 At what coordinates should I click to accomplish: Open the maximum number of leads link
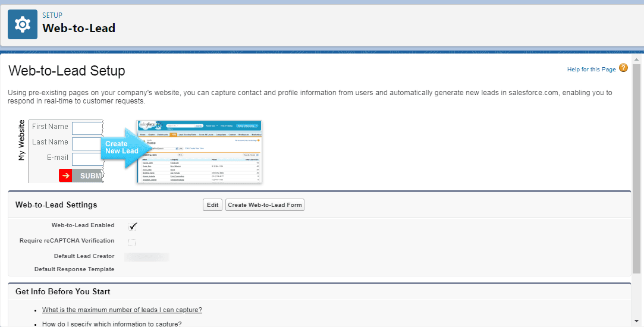tap(122, 310)
